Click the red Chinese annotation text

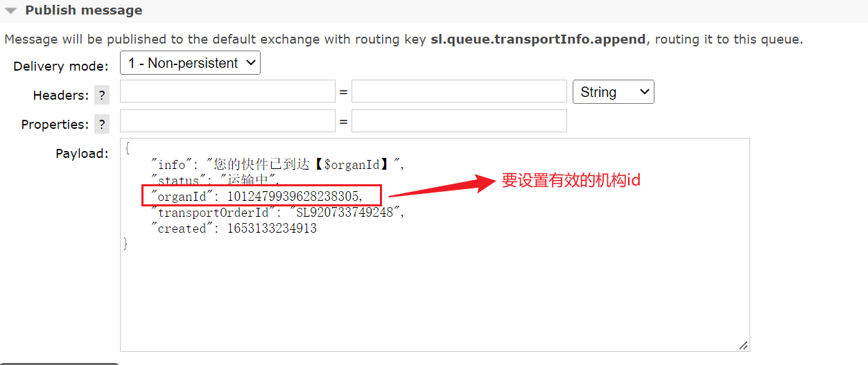click(571, 181)
